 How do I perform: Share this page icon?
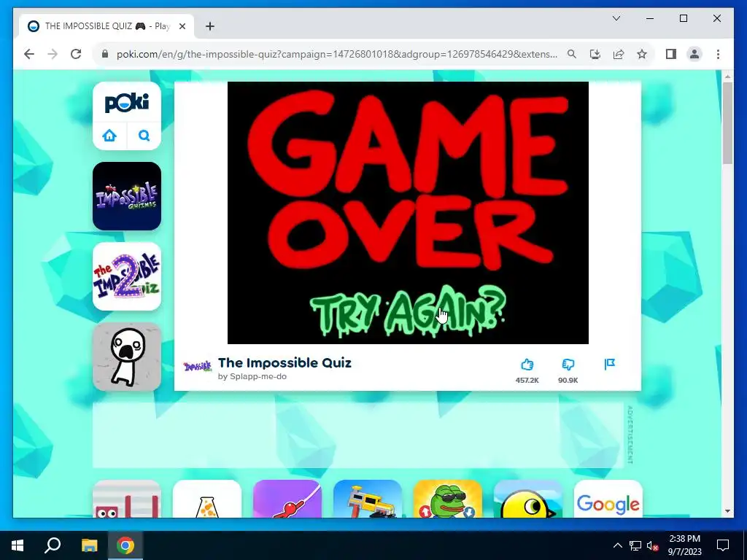click(619, 54)
